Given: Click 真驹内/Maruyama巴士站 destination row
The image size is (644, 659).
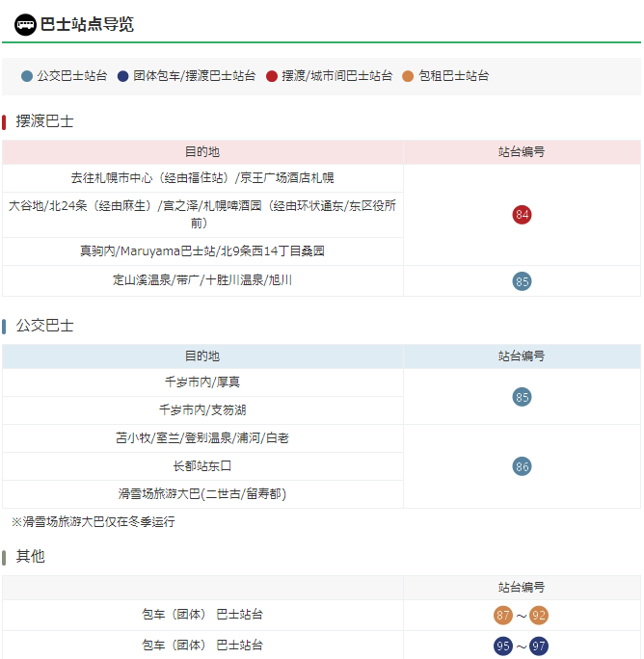Looking at the screenshot, I should point(202,251).
